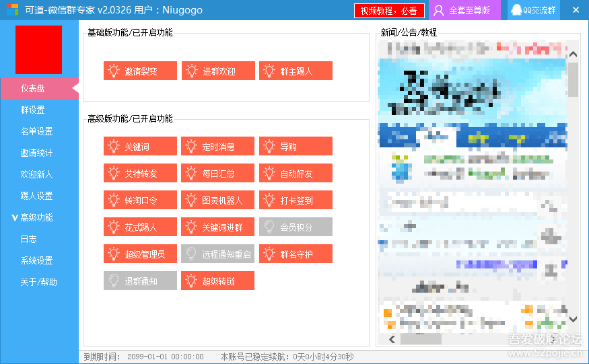Viewport: 589px width, 364px height.
Task: Click the 转淘口令 button
Action: click(140, 200)
